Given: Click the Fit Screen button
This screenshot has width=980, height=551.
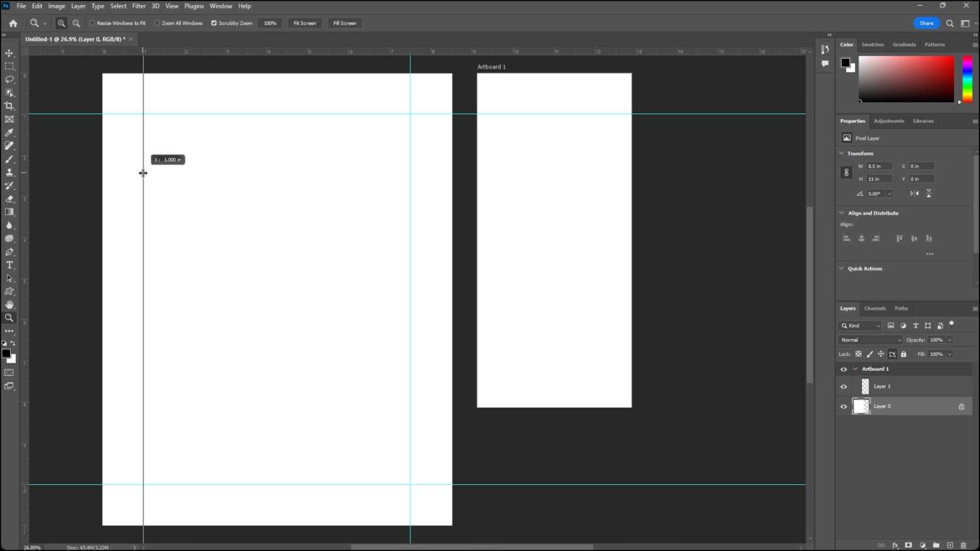Looking at the screenshot, I should coord(304,23).
